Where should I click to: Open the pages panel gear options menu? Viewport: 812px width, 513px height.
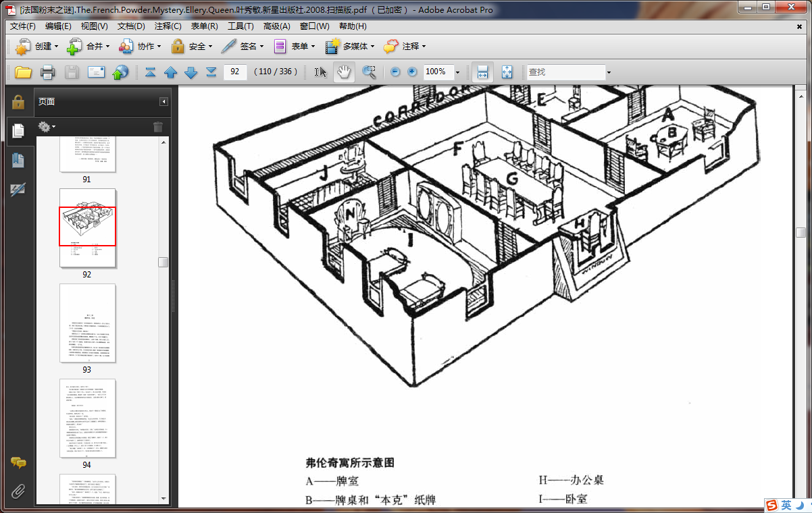tap(47, 127)
